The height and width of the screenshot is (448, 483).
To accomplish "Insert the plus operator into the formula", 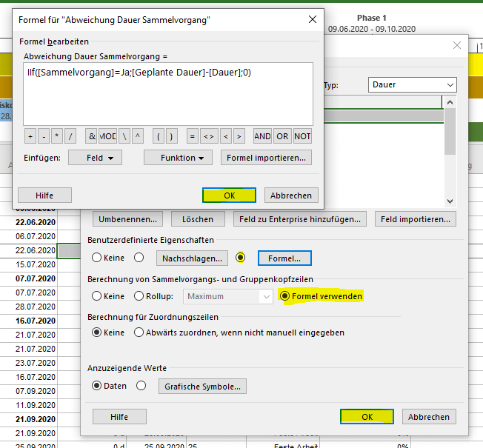I will click(x=30, y=136).
